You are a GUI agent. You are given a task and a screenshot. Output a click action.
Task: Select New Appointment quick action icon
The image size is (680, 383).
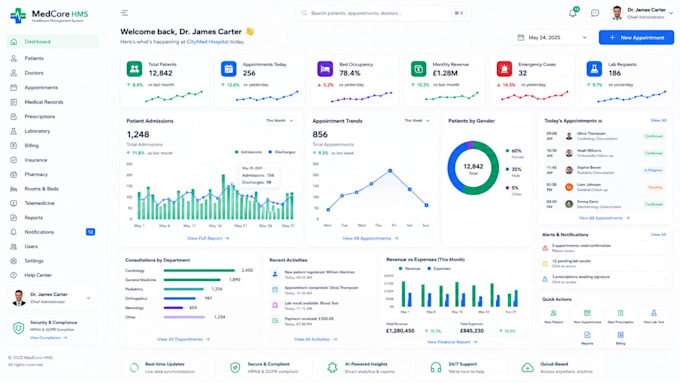click(587, 313)
